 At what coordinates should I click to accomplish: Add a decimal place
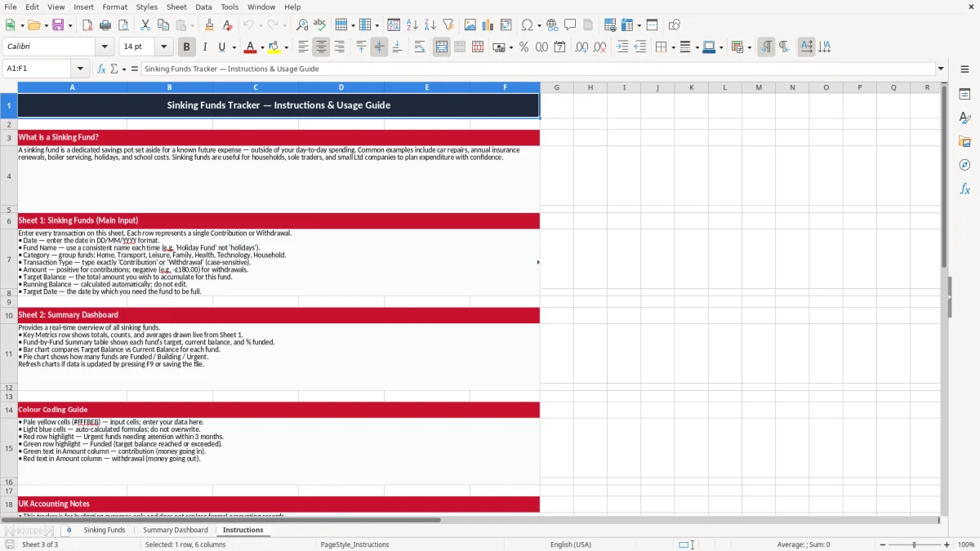(581, 47)
